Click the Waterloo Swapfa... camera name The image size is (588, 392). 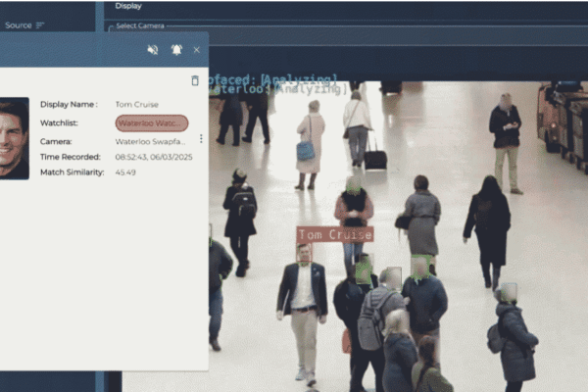151,141
